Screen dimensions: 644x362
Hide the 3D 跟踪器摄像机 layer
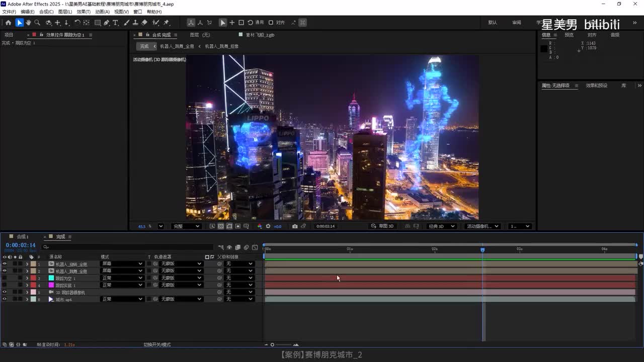coord(5,292)
